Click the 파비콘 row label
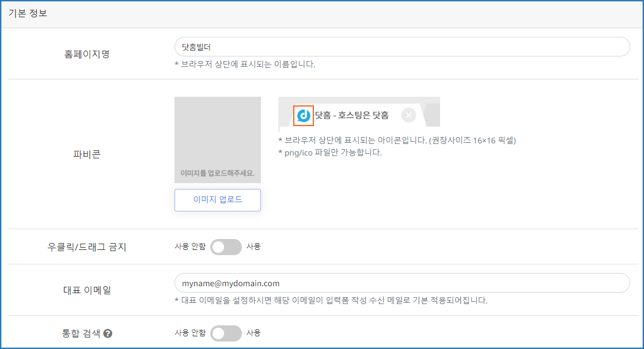 [87, 154]
